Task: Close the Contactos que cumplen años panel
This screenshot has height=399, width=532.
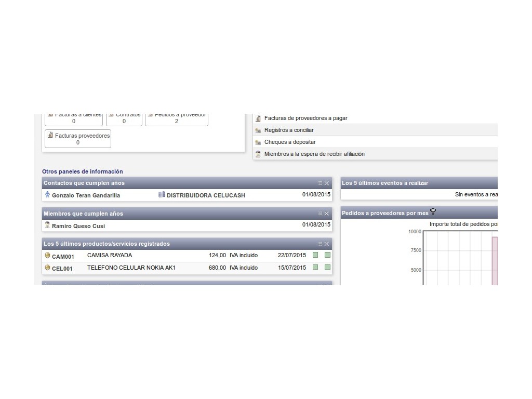Action: pos(327,183)
